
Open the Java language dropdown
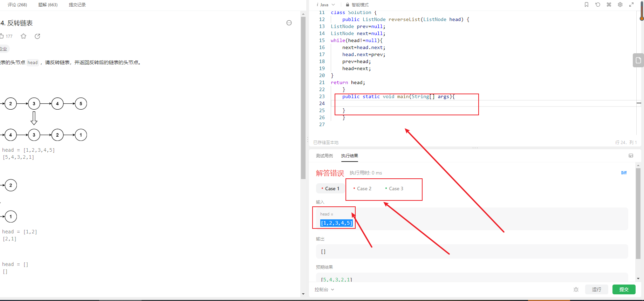coord(326,5)
